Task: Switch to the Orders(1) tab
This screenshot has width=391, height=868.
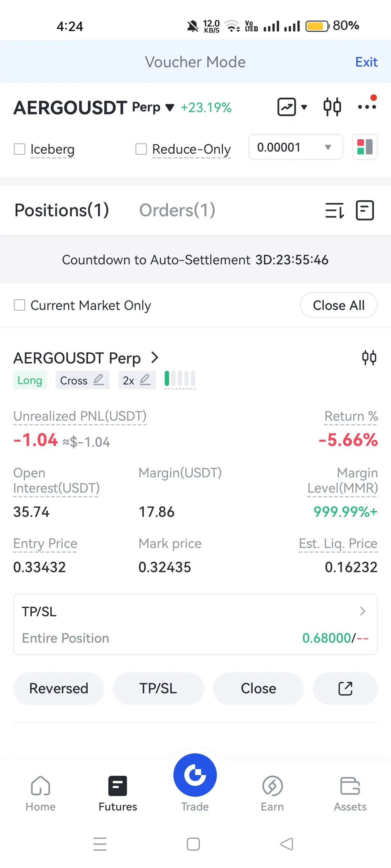Action: (177, 210)
